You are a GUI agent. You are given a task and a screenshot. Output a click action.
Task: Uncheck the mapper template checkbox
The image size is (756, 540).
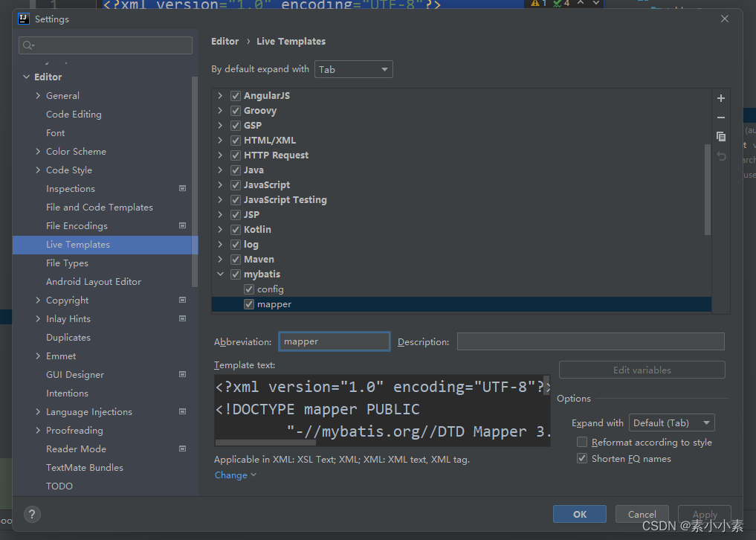249,304
